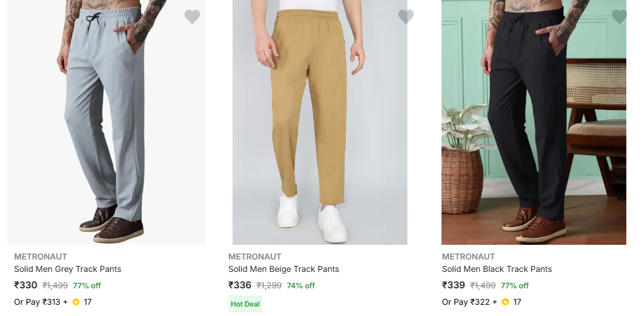Click the METRONAUT brand above black pants

(469, 257)
